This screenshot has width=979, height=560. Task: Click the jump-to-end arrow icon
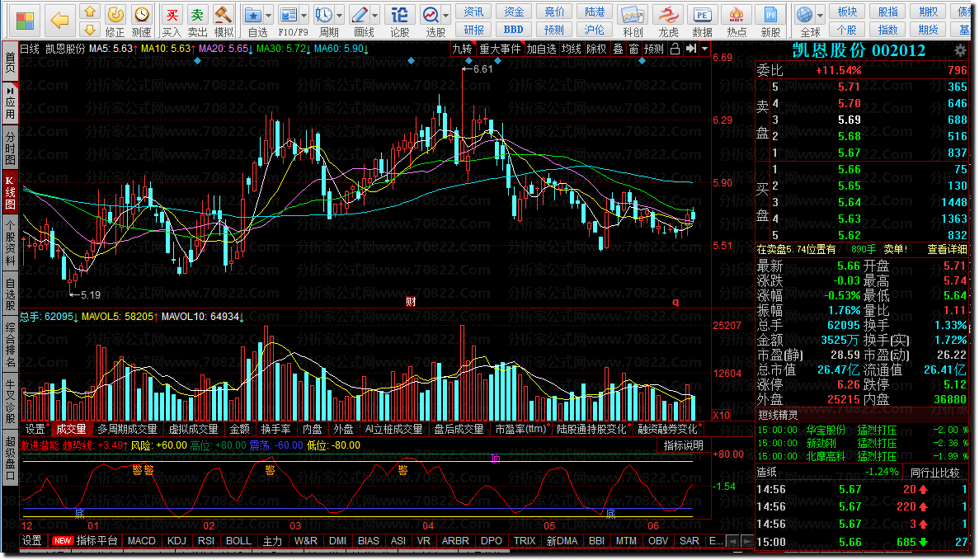point(690,49)
